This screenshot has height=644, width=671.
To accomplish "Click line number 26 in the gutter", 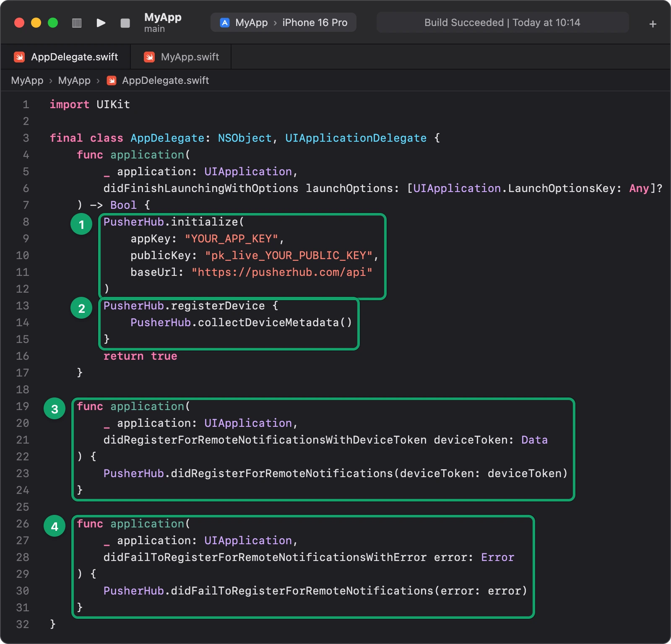I will [23, 524].
